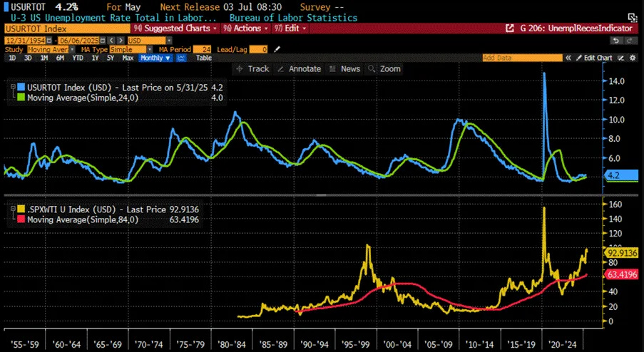Click the undo arrow icon
This screenshot has width=644, height=352.
(615, 40)
